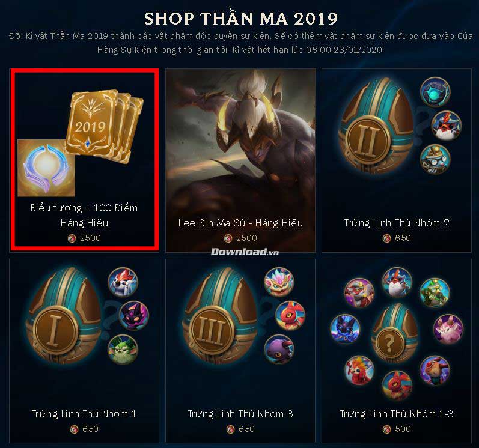Click the pink fluffy little legend portrait

pyautogui.click(x=448, y=329)
